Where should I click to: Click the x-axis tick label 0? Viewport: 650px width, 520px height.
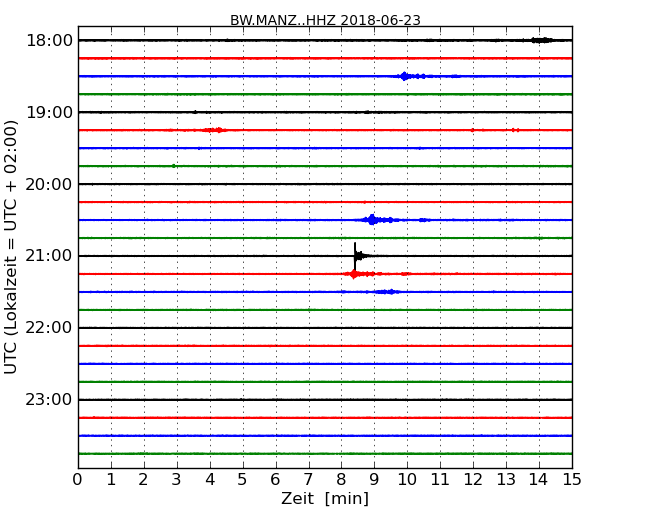[78, 478]
